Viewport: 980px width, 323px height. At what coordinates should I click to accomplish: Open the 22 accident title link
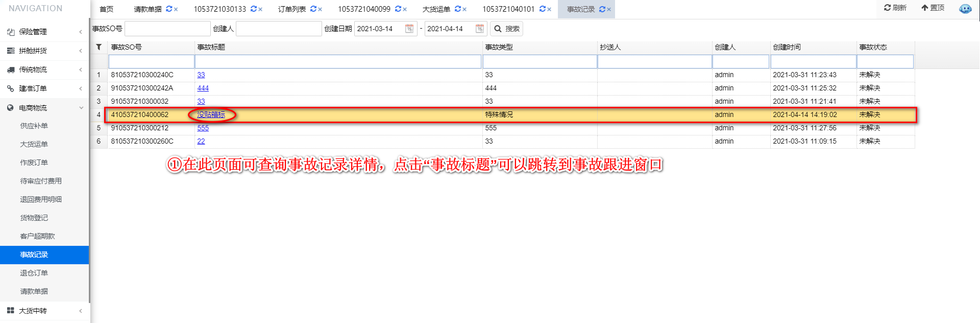[x=201, y=141]
